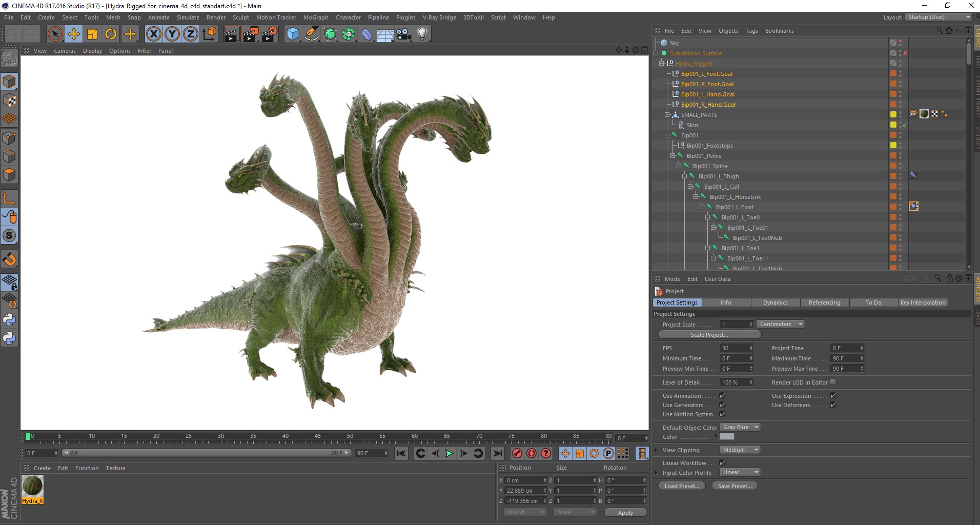Image resolution: width=980 pixels, height=525 pixels.
Task: Enable Render LOD in Editor
Action: pyautogui.click(x=833, y=382)
